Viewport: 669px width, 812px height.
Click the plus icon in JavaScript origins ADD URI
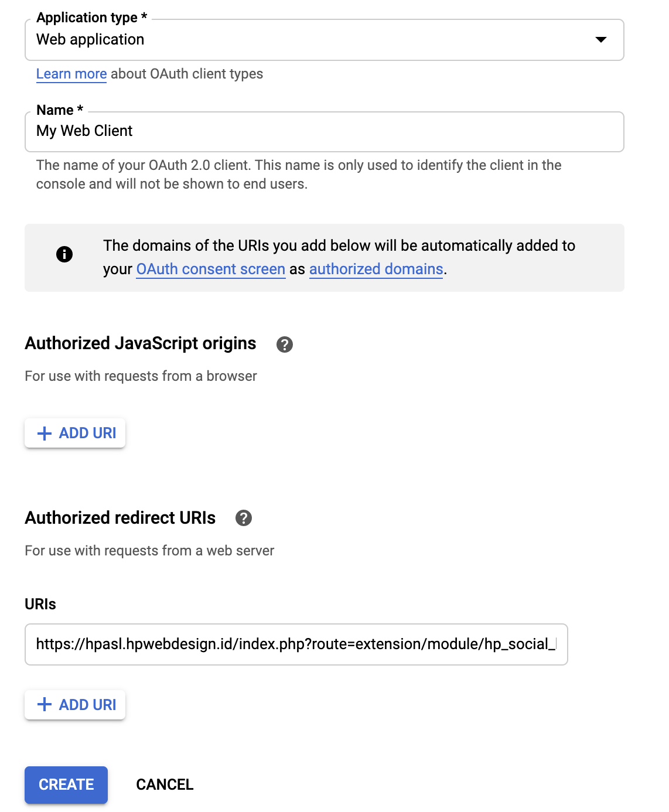[45, 434]
